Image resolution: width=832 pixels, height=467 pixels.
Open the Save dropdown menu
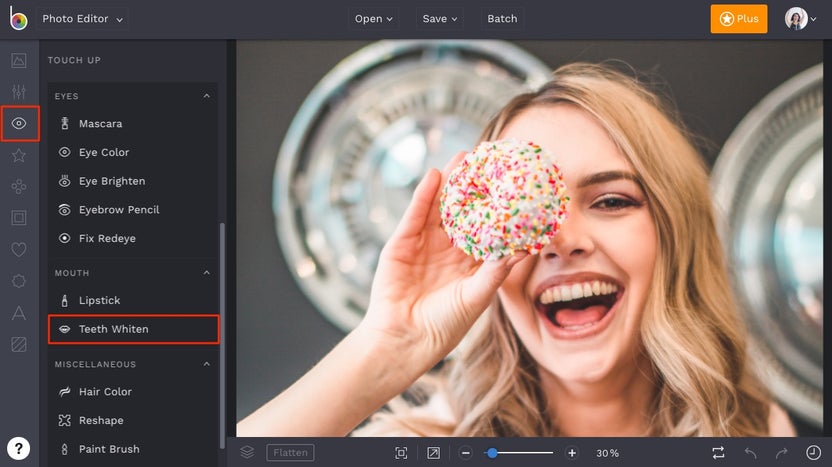click(440, 19)
